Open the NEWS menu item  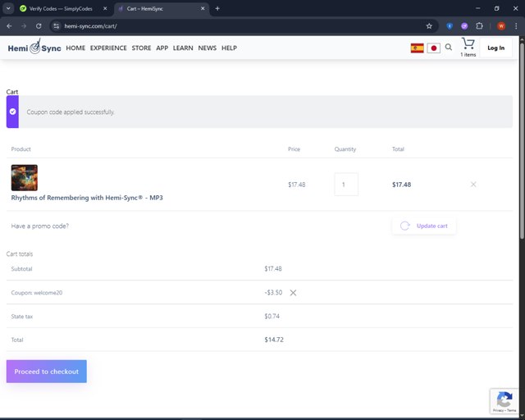click(208, 48)
